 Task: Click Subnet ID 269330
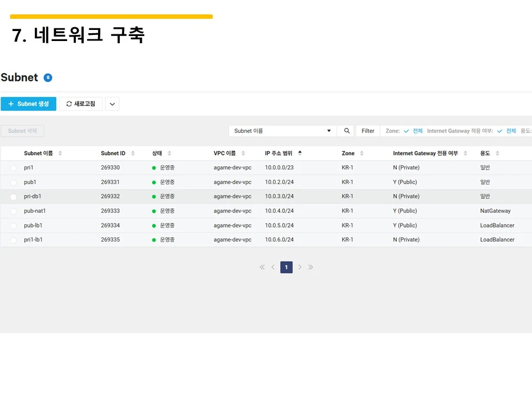click(110, 167)
